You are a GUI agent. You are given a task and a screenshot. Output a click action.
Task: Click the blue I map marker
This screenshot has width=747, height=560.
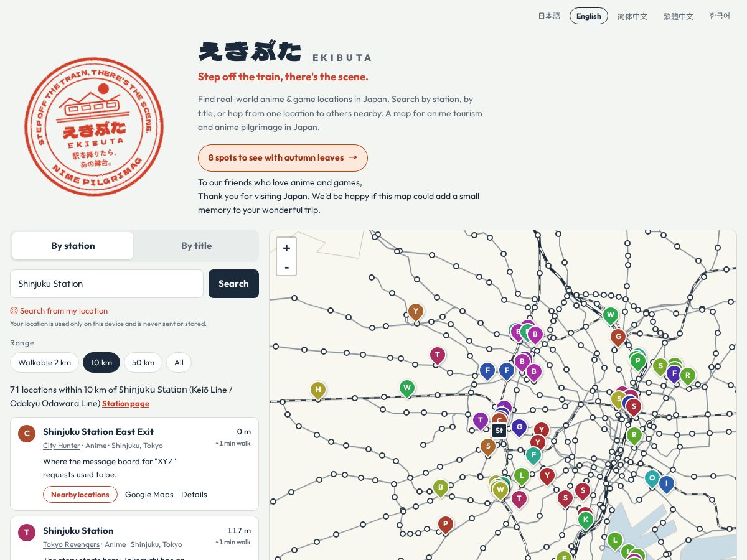(667, 483)
